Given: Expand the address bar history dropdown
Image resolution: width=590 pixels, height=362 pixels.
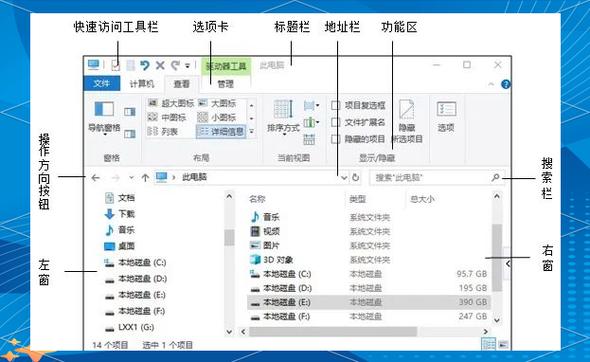Looking at the screenshot, I should point(344,178).
